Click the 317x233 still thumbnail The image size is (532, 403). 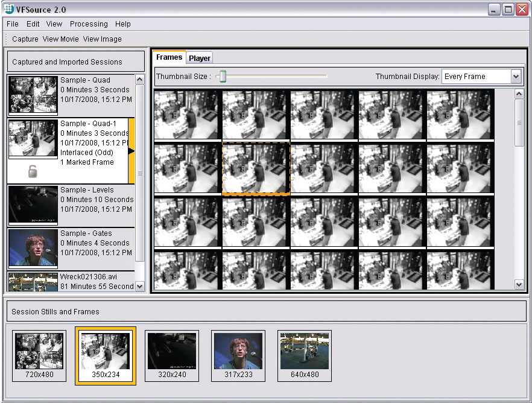pyautogui.click(x=238, y=352)
